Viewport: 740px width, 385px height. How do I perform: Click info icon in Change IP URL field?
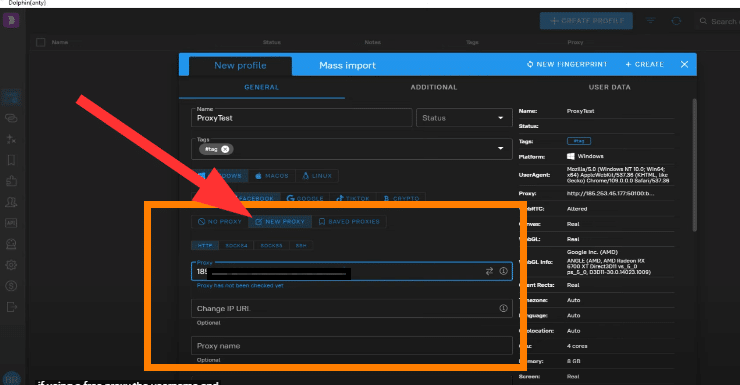point(504,308)
